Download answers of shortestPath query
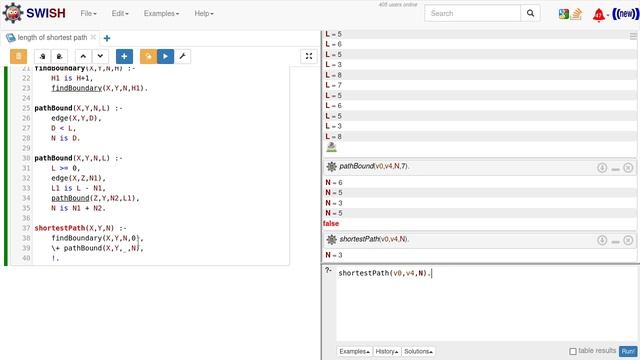Viewport: 640px width, 360px height. tap(602, 240)
